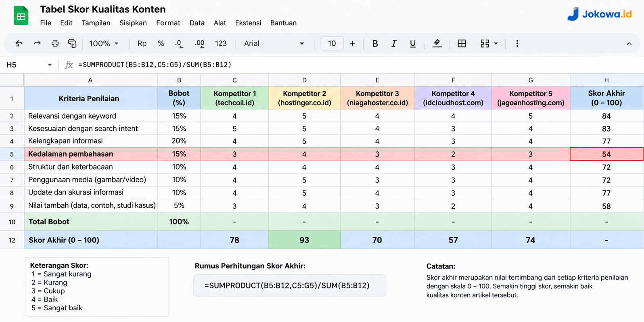The width and height of the screenshot is (644, 322).
Task: Open the Sisipkan menu
Action: [x=133, y=23]
